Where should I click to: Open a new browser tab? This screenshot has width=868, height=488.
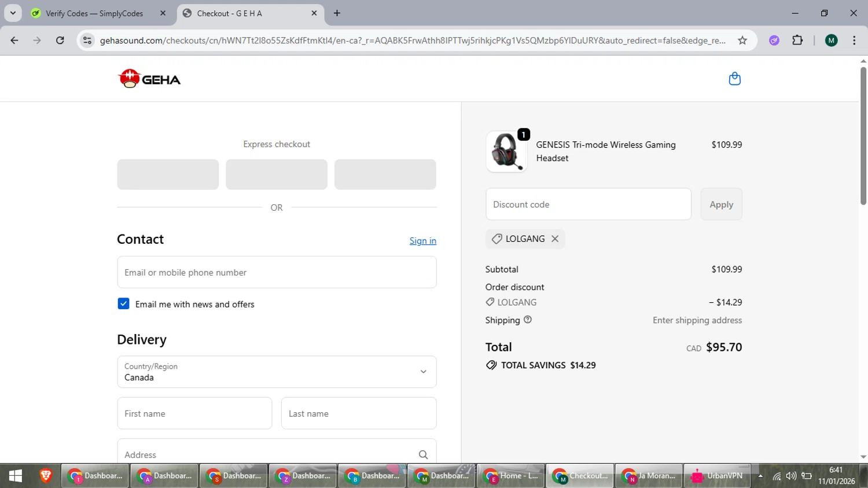click(337, 13)
